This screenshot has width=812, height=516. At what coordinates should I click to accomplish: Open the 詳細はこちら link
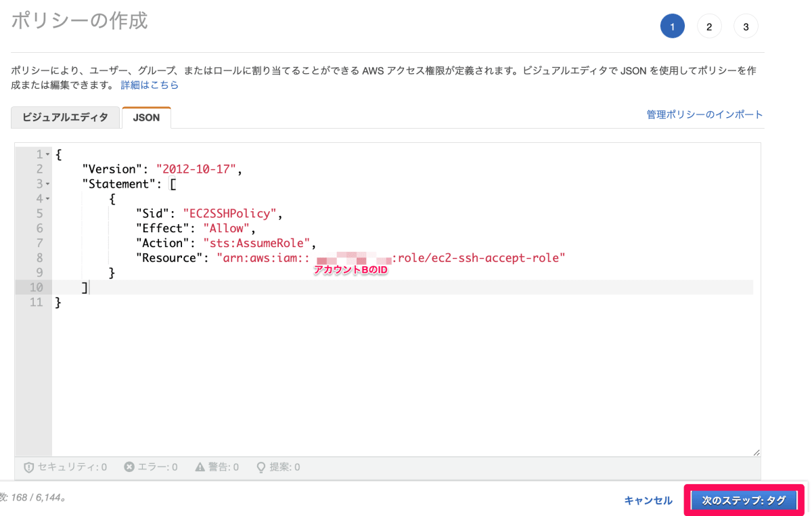150,85
